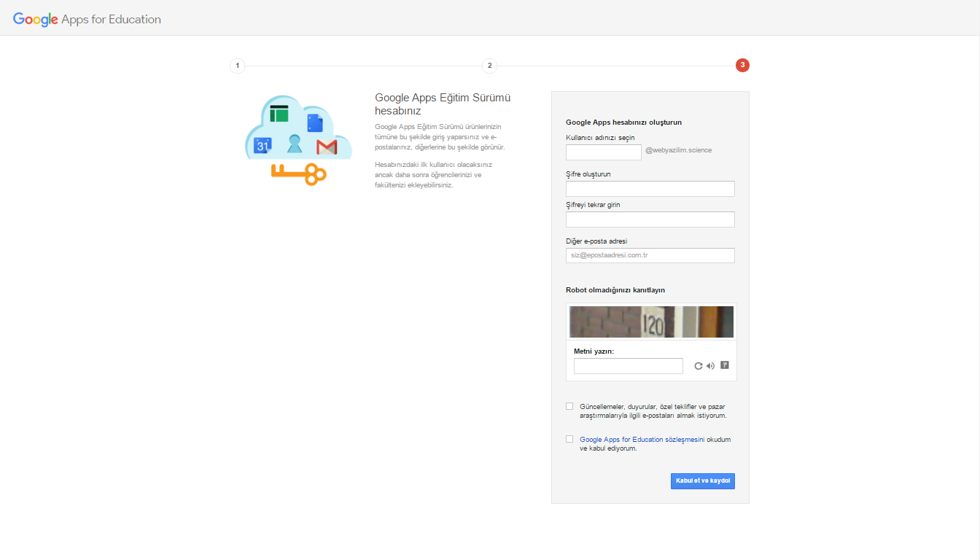The width and height of the screenshot is (980, 560).
Task: Click the person contact icon in cloud
Action: click(x=295, y=144)
